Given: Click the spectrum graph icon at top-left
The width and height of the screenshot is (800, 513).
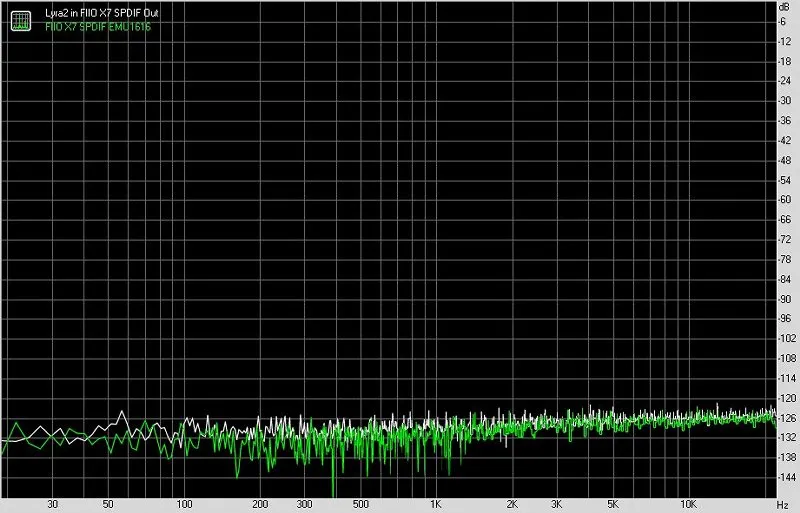Looking at the screenshot, I should click(x=21, y=21).
